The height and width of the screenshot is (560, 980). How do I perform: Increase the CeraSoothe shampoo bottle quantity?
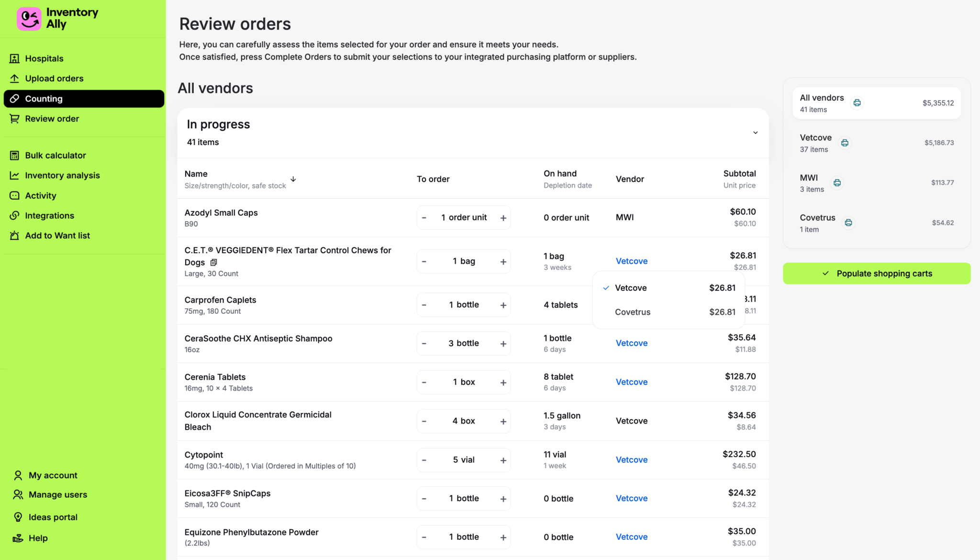[x=503, y=343]
